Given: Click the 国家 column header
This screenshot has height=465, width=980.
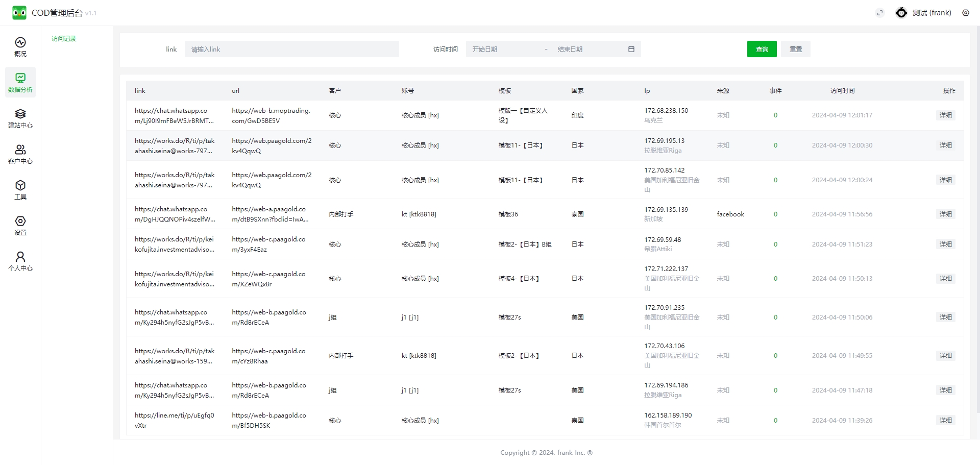Looking at the screenshot, I should (577, 90).
